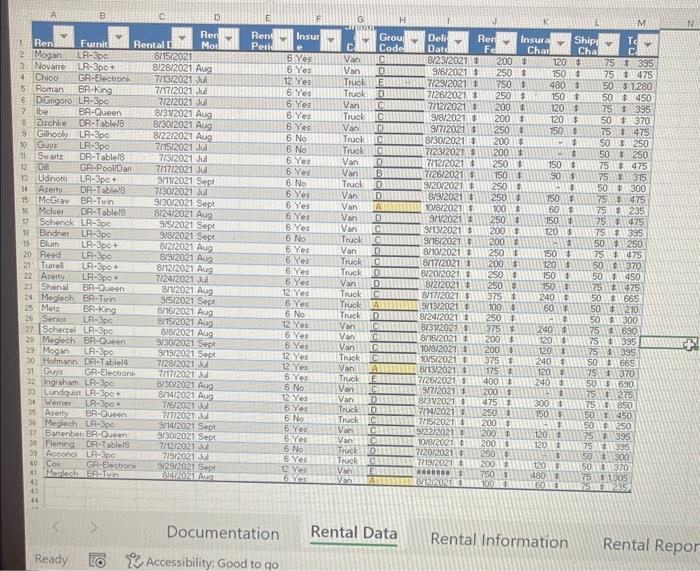This screenshot has width=700, height=571.
Task: Select the ####### delivery date cell
Action: (x=438, y=472)
